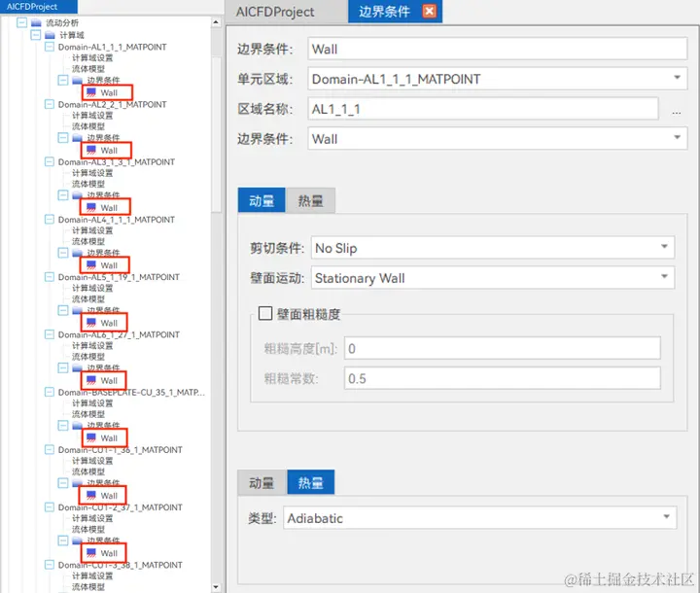Click the AICFDProject panel title

(x=32, y=7)
